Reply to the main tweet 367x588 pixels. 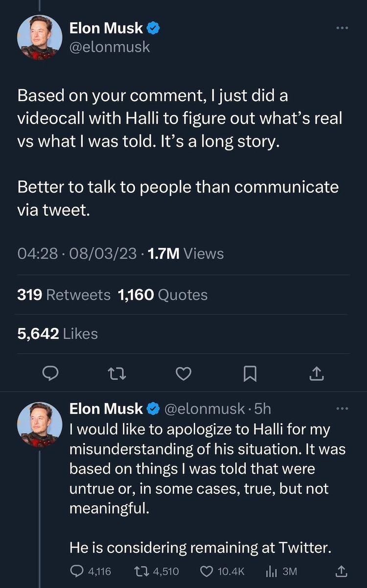[x=50, y=374]
